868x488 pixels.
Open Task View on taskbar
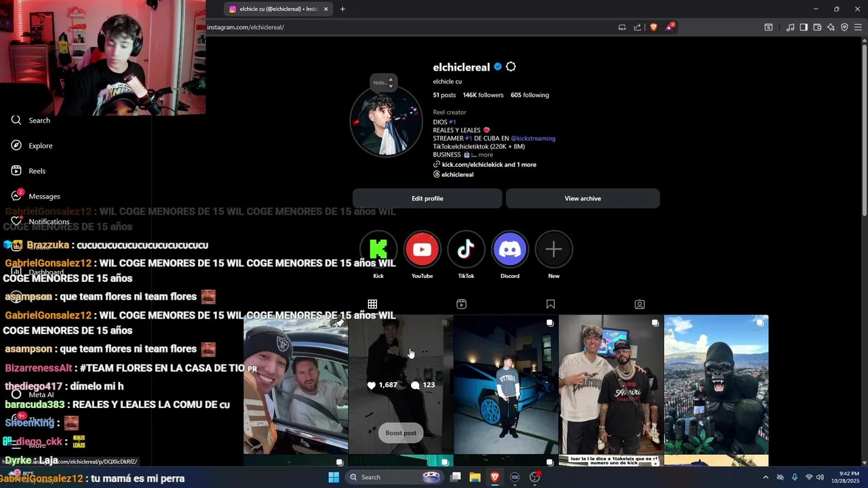click(456, 477)
